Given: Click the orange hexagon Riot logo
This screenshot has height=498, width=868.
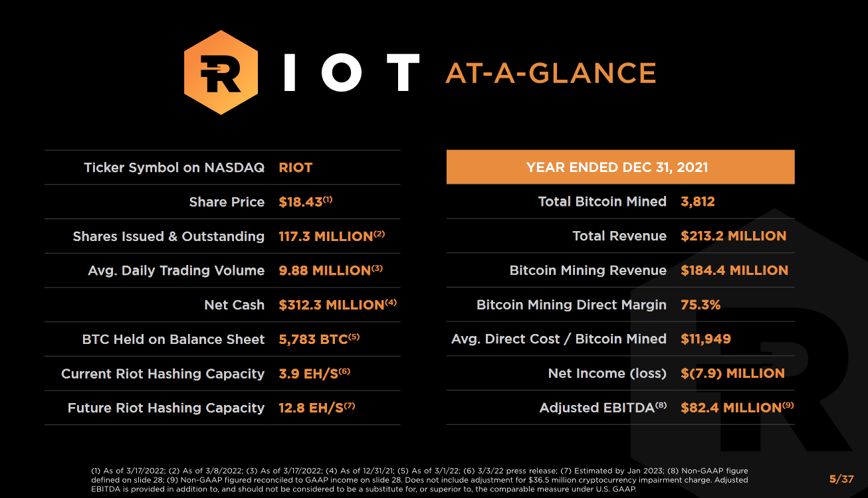Looking at the screenshot, I should tap(220, 72).
